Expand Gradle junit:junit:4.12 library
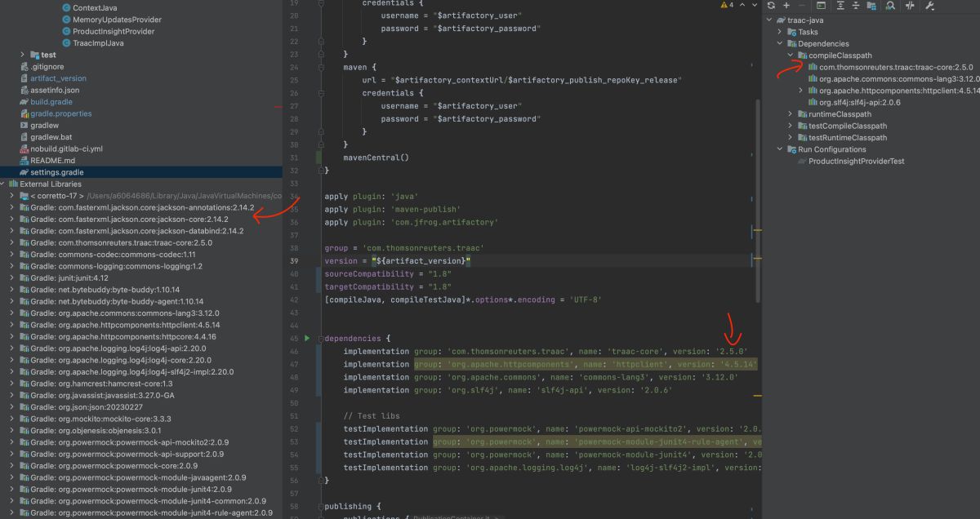980x519 pixels. point(12,277)
